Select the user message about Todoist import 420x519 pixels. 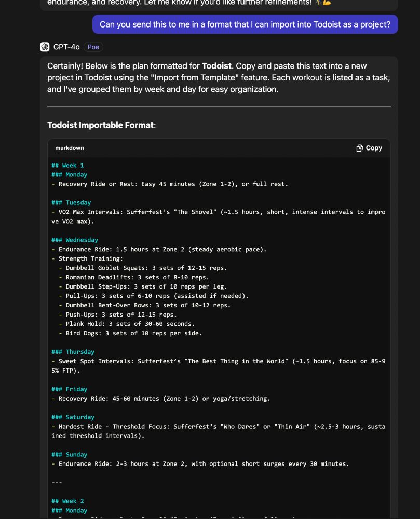coord(245,24)
